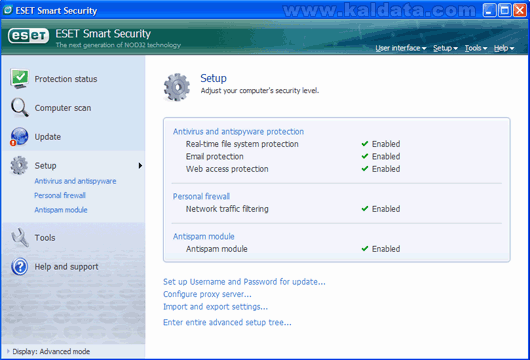
Task: Click the Computer scan magnifier icon
Action: click(x=19, y=107)
